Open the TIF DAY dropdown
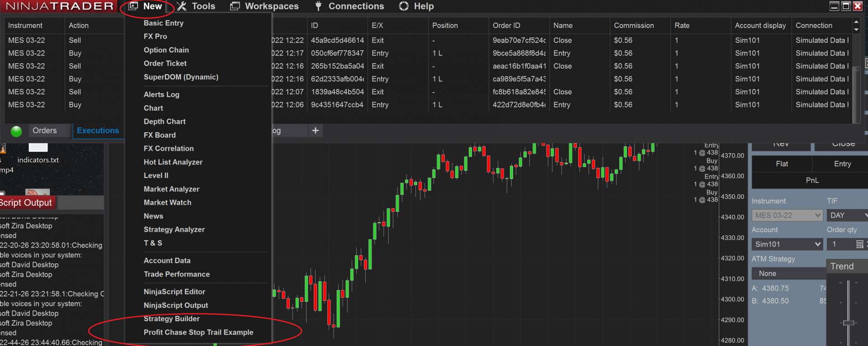 click(x=847, y=215)
